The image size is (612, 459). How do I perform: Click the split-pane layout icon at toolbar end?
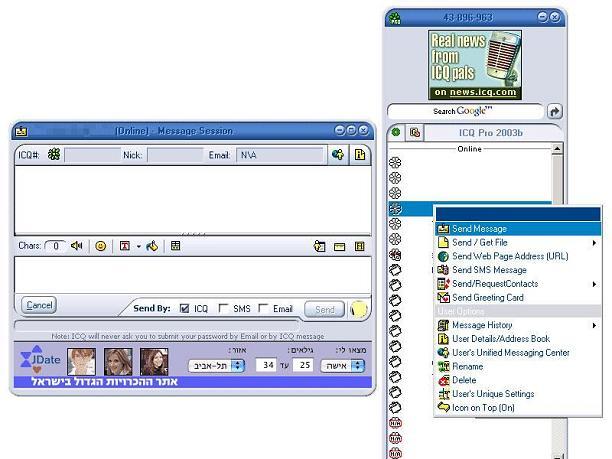[x=359, y=246]
